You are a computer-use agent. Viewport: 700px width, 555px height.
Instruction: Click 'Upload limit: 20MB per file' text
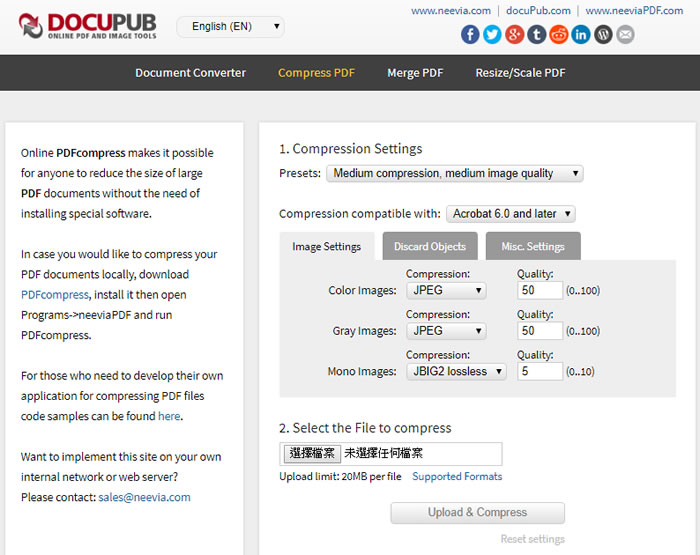[340, 476]
